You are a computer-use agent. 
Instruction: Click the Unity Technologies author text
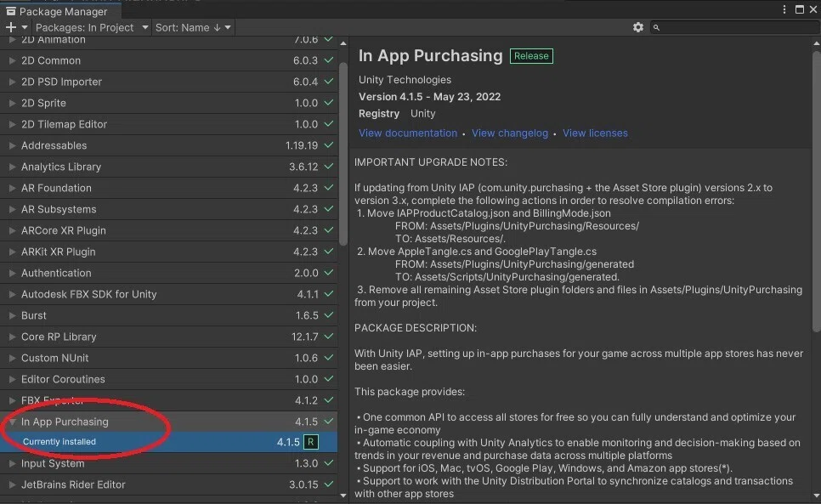coord(405,80)
